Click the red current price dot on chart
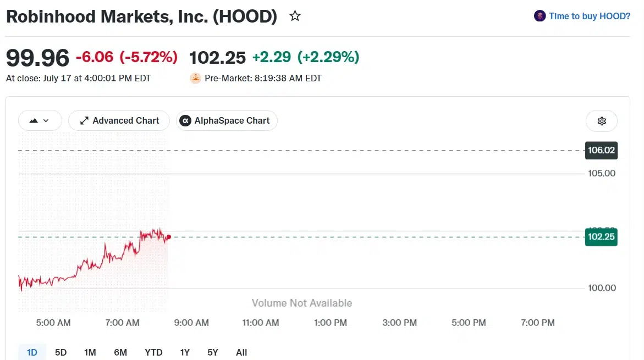Viewport: 644px width, 360px height. click(x=169, y=237)
